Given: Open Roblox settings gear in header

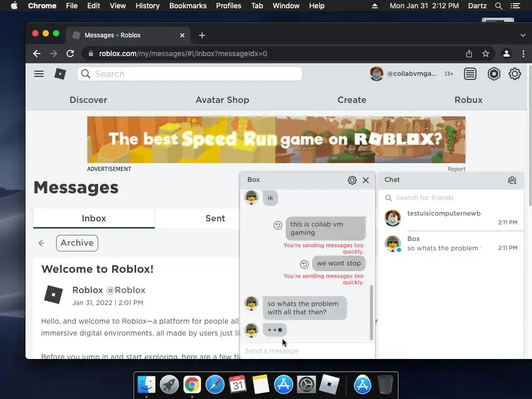Looking at the screenshot, I should tap(515, 74).
